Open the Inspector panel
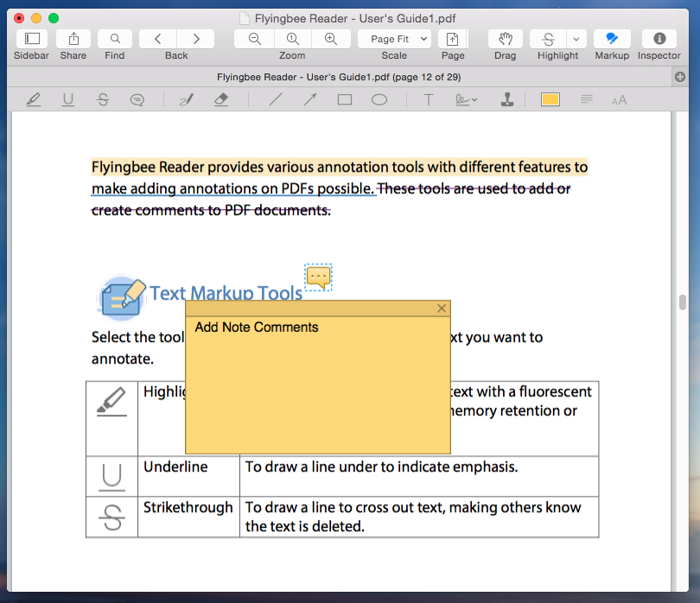 coord(659,39)
